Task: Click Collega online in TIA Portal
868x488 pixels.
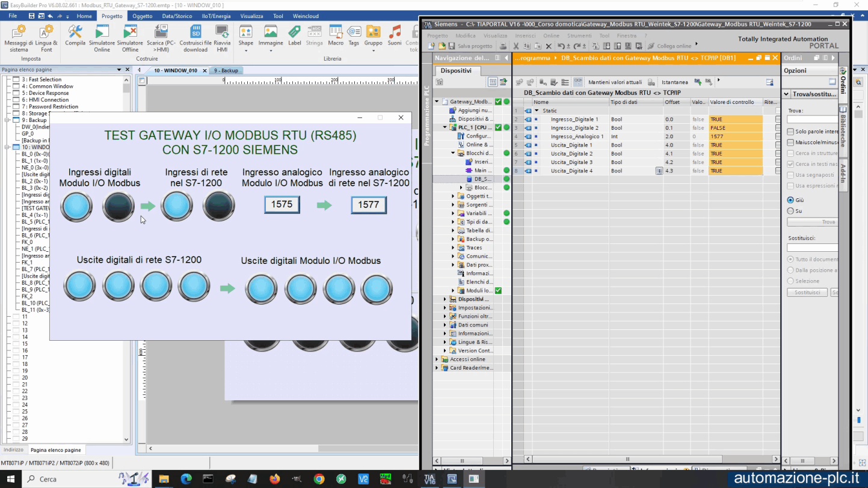Action: (669, 46)
